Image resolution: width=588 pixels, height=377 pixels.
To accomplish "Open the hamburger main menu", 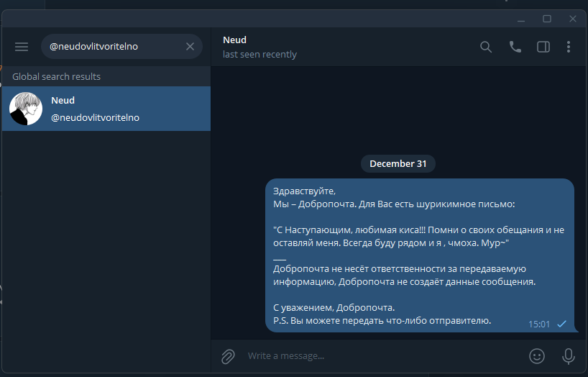I will tap(22, 47).
